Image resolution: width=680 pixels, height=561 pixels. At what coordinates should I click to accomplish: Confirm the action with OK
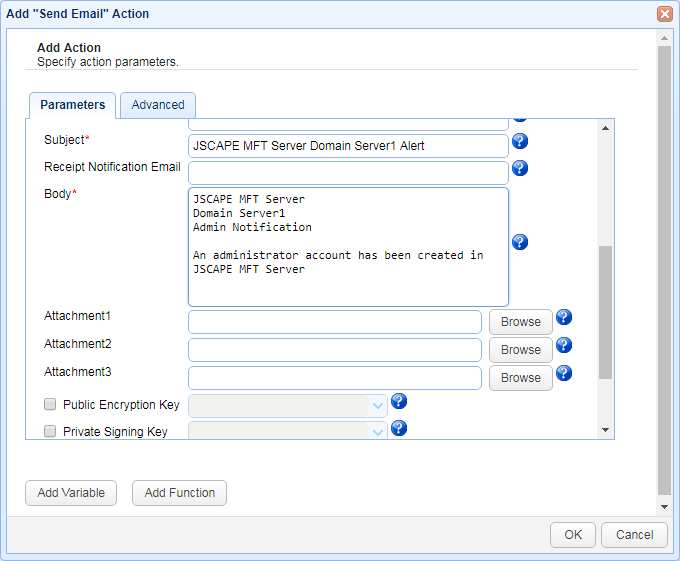tap(572, 535)
